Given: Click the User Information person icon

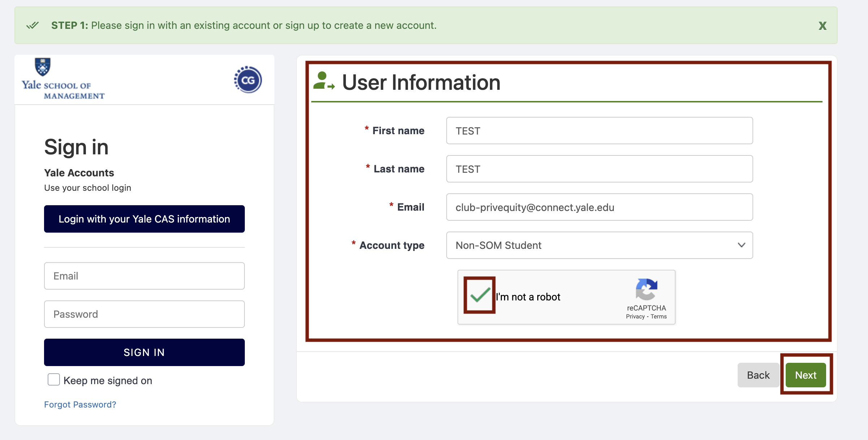Looking at the screenshot, I should (x=323, y=81).
